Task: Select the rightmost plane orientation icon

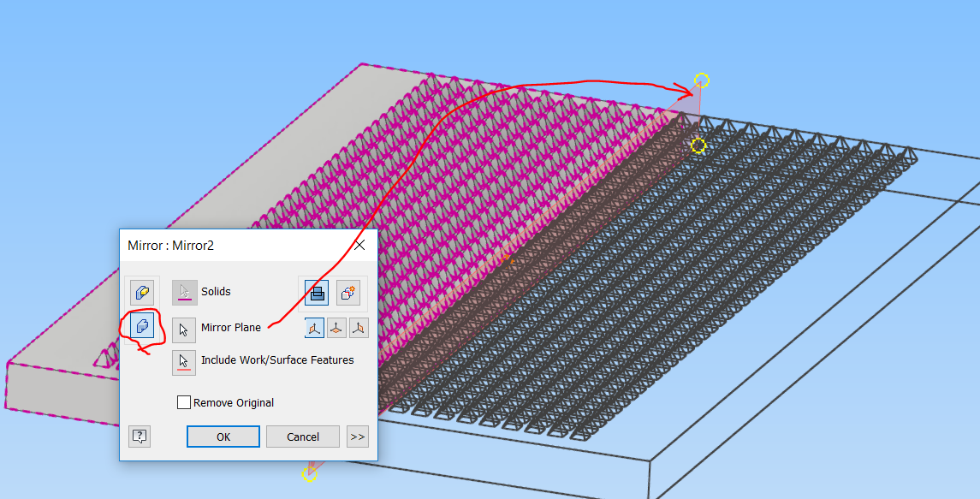Action: [x=358, y=327]
